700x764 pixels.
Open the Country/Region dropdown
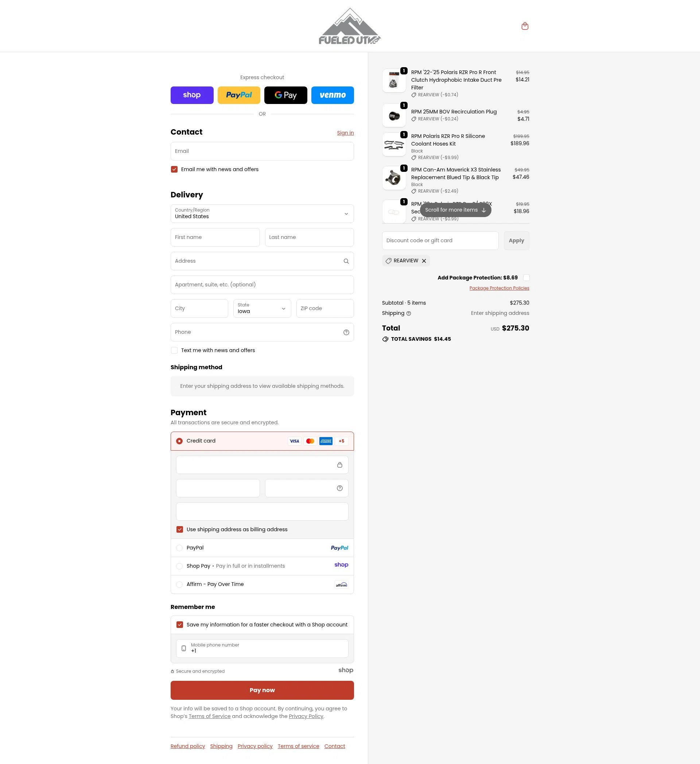(262, 214)
